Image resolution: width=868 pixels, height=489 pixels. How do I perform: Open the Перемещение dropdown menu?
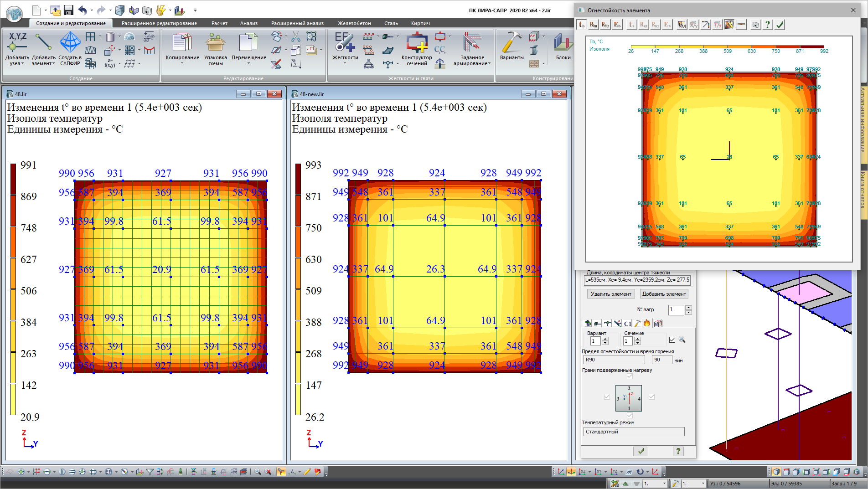click(x=248, y=63)
